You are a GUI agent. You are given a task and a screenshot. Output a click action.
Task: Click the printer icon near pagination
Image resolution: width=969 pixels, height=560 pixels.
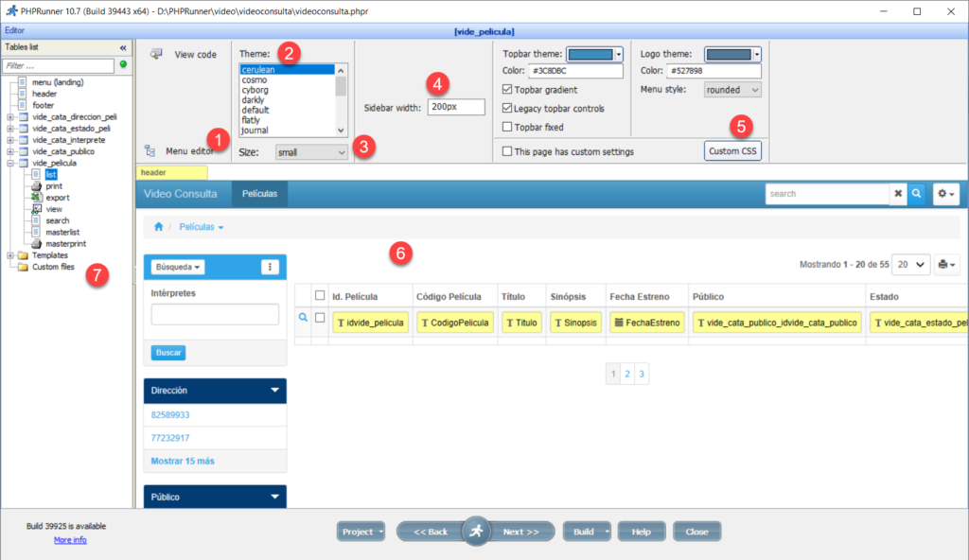pos(946,264)
